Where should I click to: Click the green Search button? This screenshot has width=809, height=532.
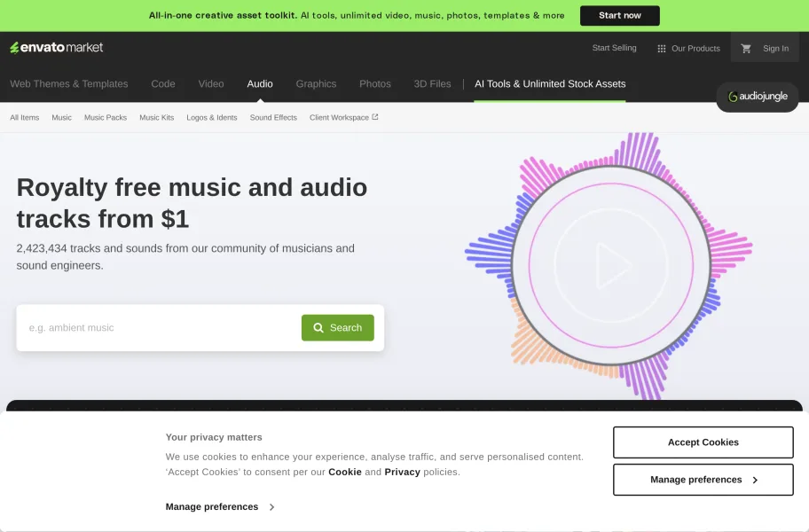(x=337, y=328)
